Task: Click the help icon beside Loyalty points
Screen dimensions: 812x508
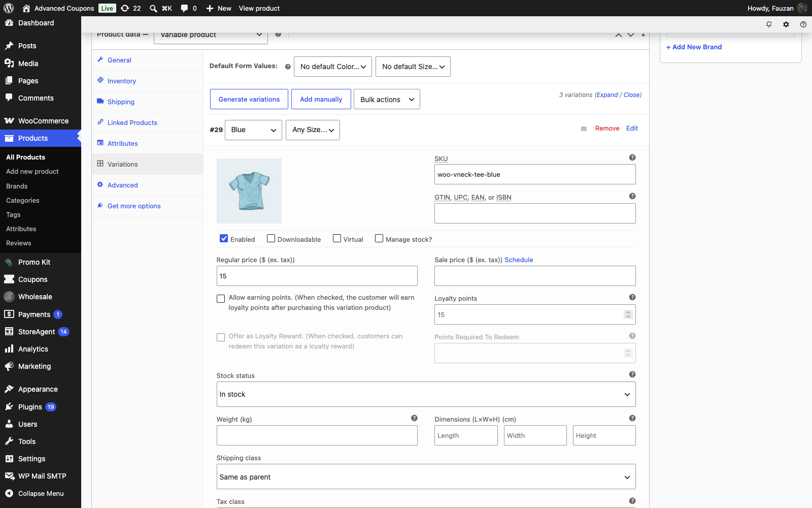Action: click(x=632, y=297)
